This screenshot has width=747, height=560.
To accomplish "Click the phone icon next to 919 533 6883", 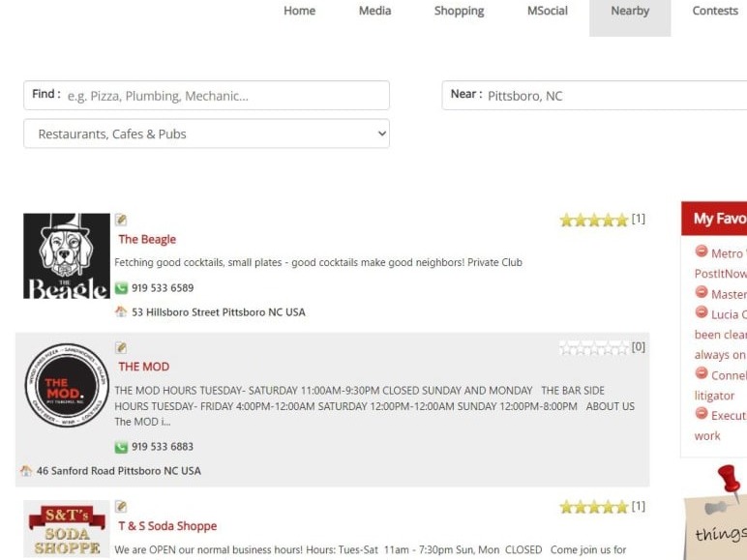I will coord(121,447).
